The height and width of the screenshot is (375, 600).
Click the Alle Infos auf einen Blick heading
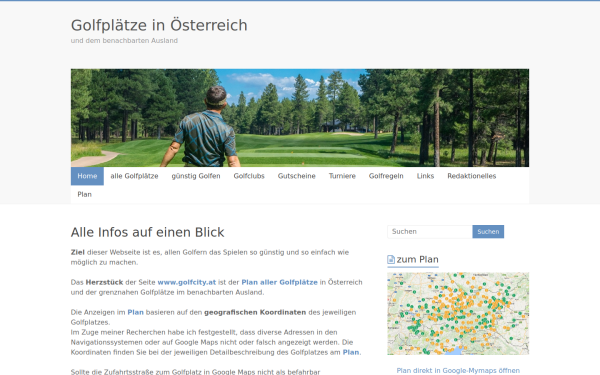[148, 232]
